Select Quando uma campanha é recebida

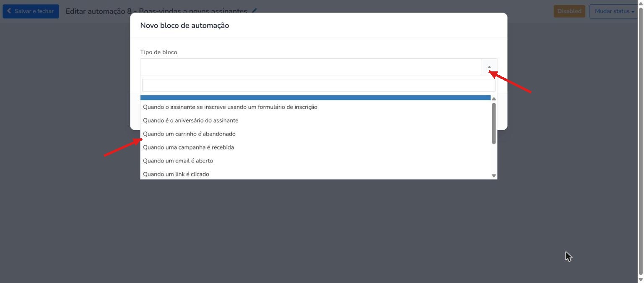point(315,147)
